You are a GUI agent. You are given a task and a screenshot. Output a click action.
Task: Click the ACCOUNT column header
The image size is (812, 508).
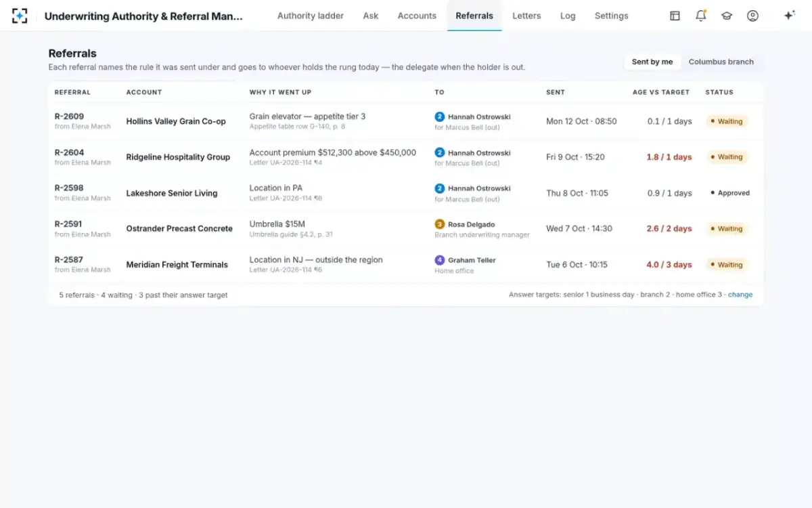(144, 92)
